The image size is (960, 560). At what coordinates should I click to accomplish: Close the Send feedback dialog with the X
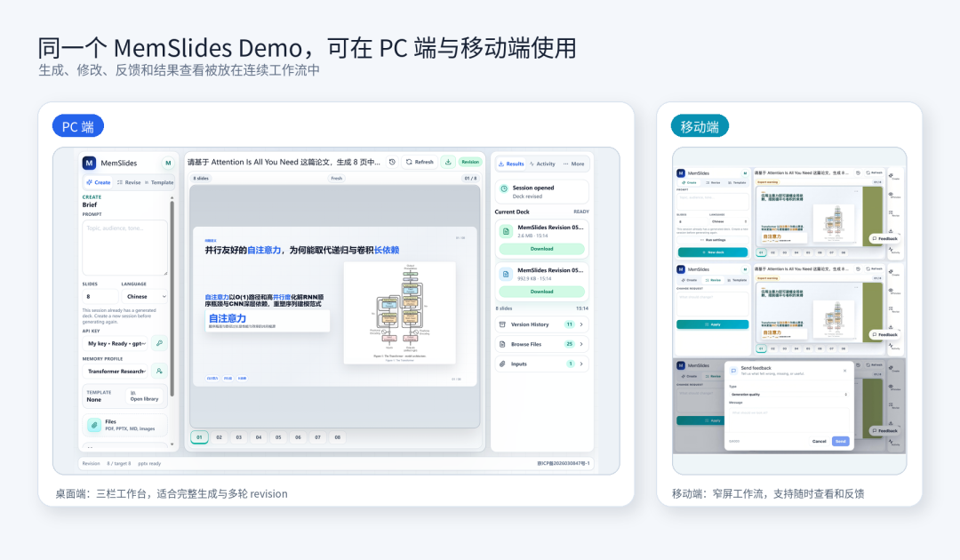[845, 371]
